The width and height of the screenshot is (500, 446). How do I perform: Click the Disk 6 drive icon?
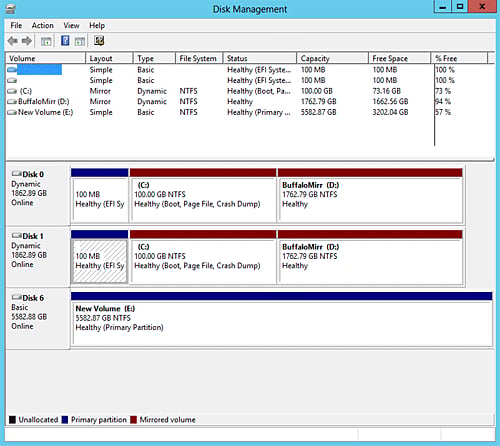tap(16, 297)
